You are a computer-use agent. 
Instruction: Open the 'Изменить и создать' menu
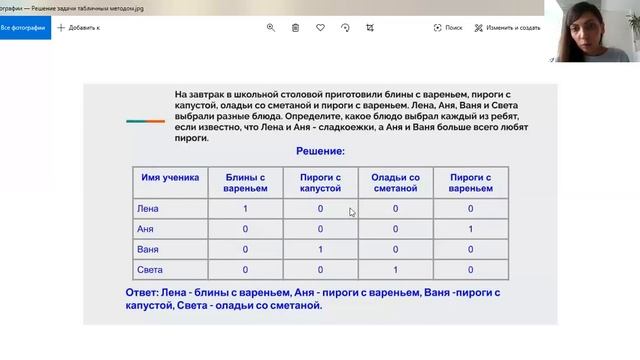[x=507, y=28]
